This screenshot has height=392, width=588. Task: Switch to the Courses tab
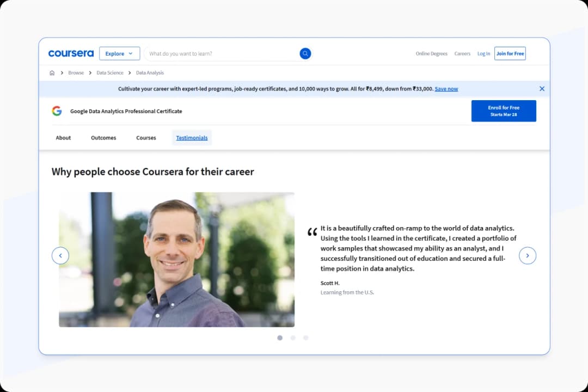(x=146, y=138)
